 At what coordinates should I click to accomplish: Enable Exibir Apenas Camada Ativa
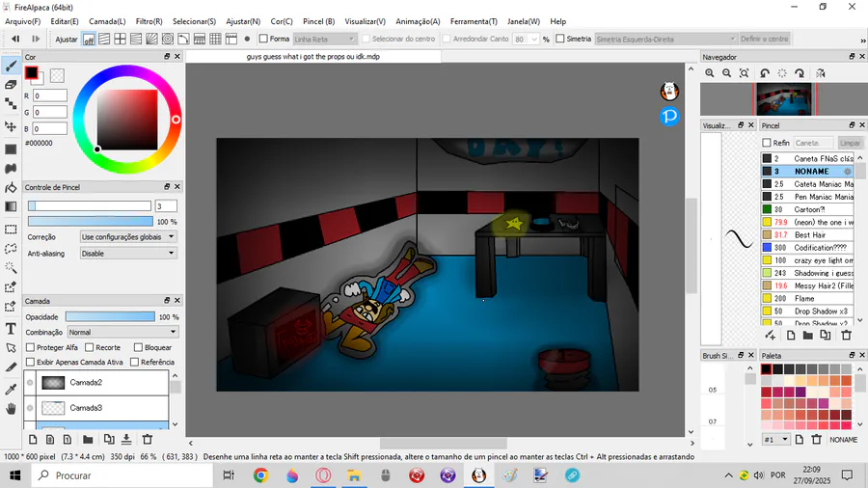click(x=31, y=362)
